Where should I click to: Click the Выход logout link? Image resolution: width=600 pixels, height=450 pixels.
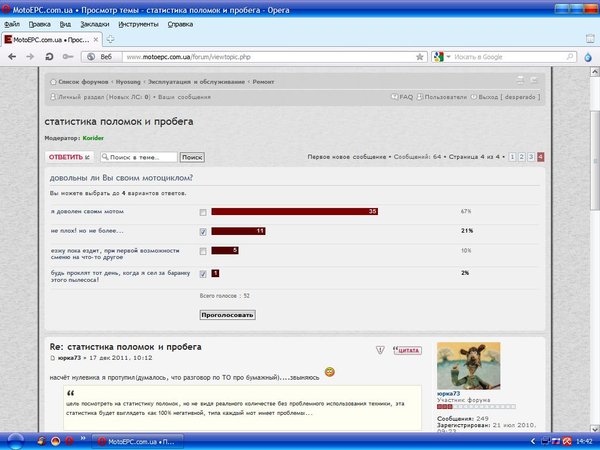[x=509, y=97]
